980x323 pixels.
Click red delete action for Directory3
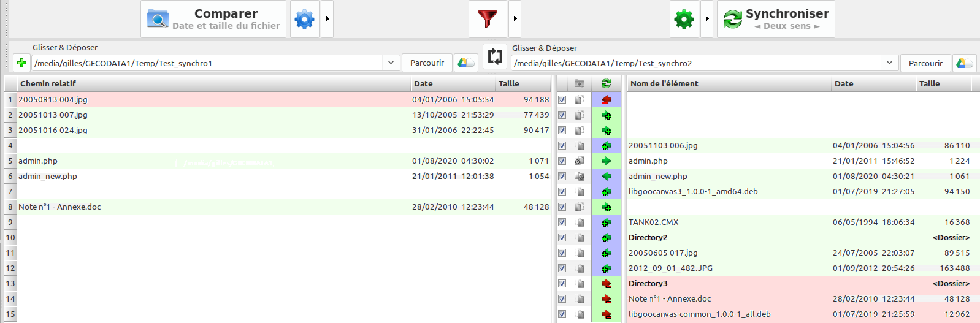[x=607, y=283]
